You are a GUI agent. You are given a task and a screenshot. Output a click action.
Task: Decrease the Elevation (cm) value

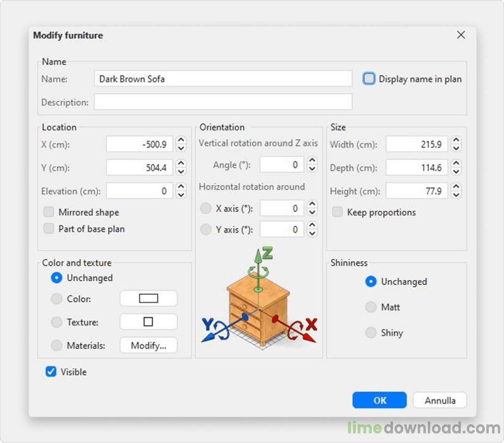(181, 195)
